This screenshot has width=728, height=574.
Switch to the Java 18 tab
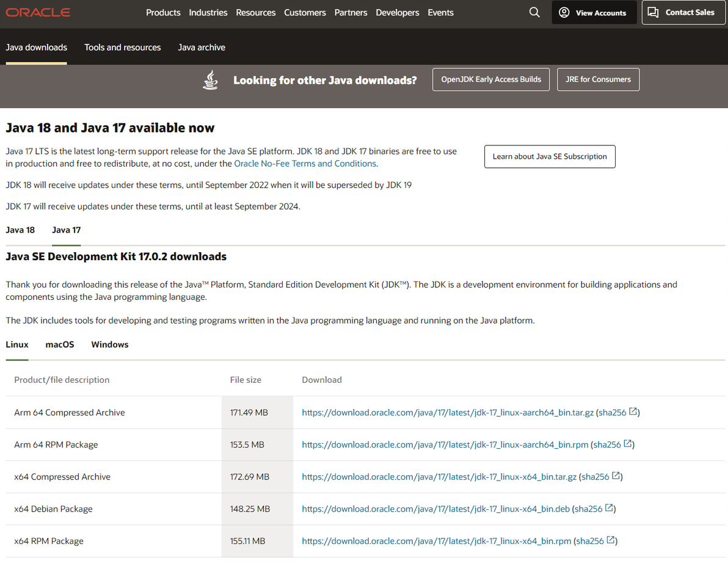[20, 230]
